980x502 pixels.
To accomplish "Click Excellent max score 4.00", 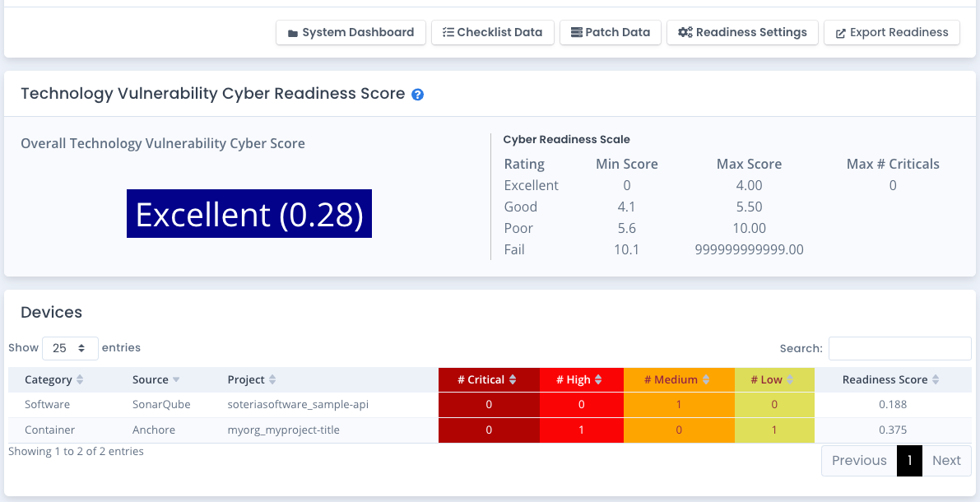I will pos(749,186).
